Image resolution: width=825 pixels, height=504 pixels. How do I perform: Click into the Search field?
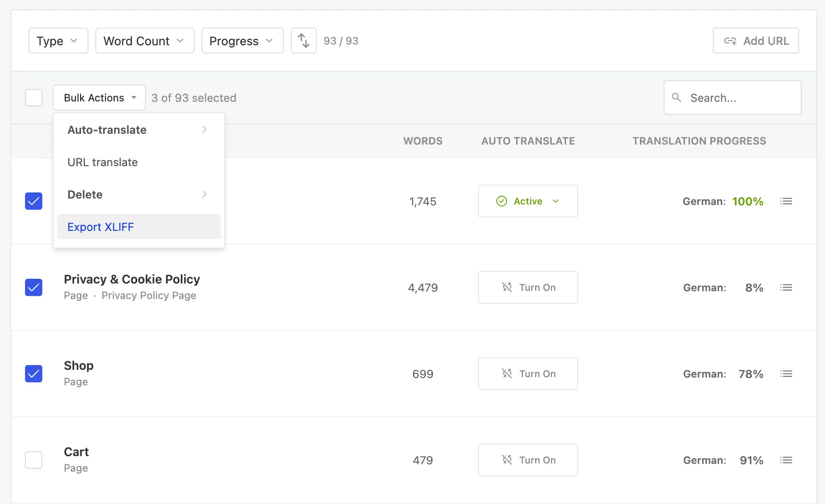pyautogui.click(x=733, y=98)
